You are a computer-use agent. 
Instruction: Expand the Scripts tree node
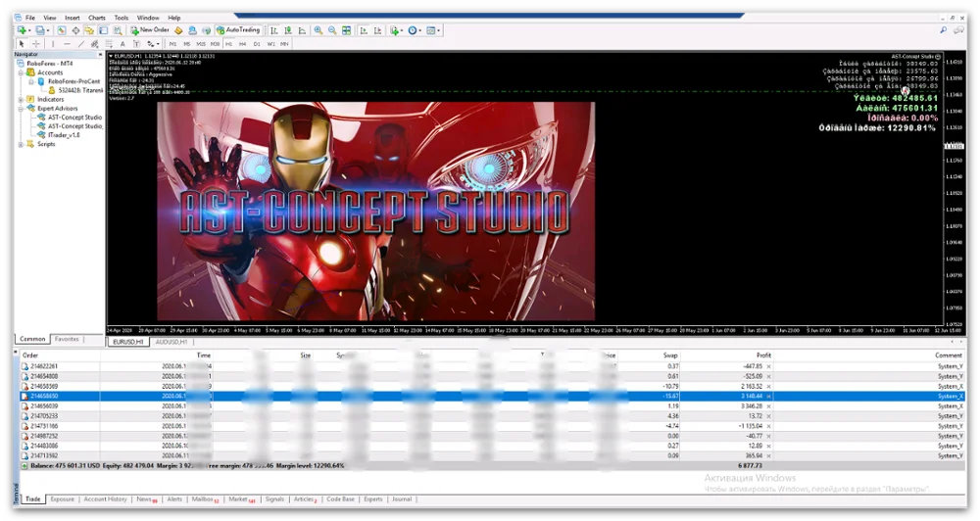(22, 144)
